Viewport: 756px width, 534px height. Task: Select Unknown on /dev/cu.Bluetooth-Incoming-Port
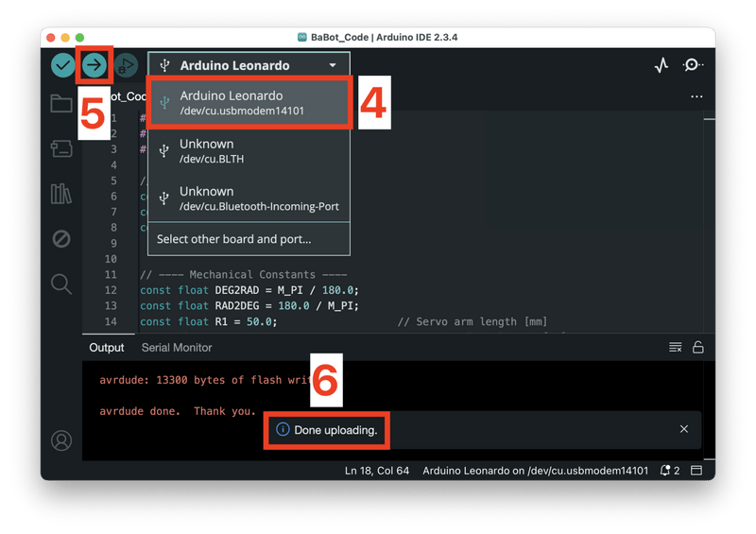click(249, 198)
